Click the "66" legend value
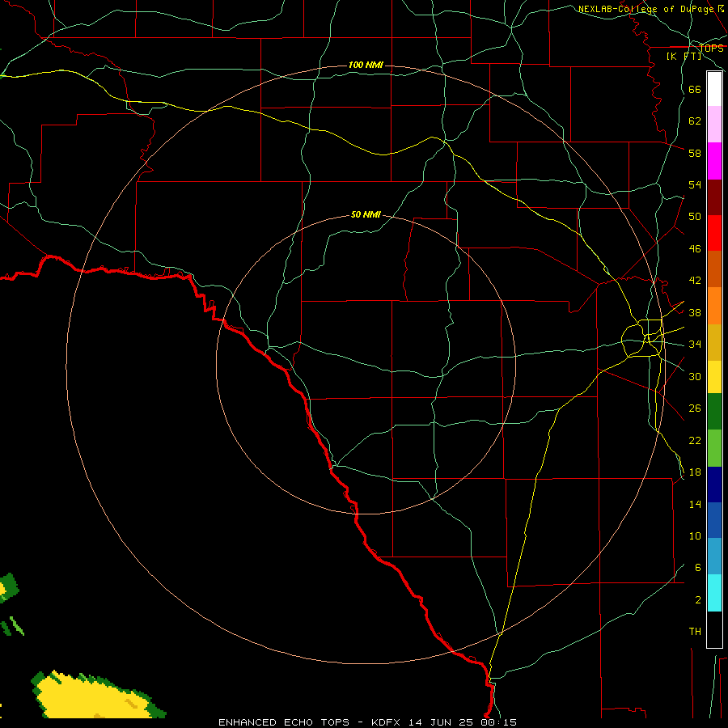The width and height of the screenshot is (728, 728). 695,89
